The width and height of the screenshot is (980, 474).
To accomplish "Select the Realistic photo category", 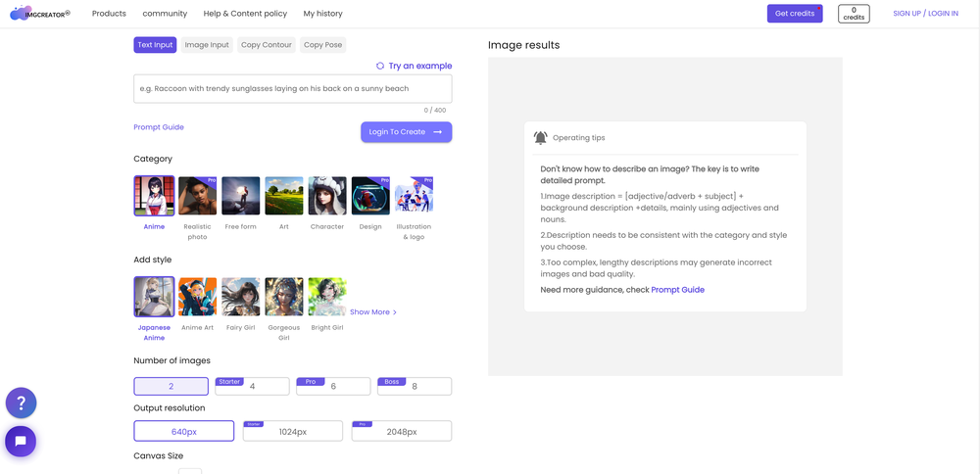I will point(198,196).
